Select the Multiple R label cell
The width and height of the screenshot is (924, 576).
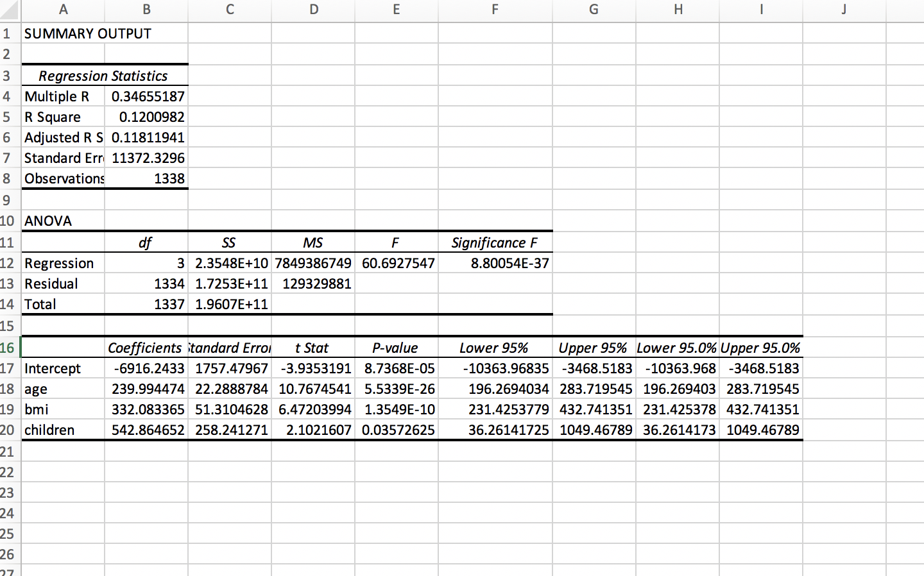(x=56, y=96)
